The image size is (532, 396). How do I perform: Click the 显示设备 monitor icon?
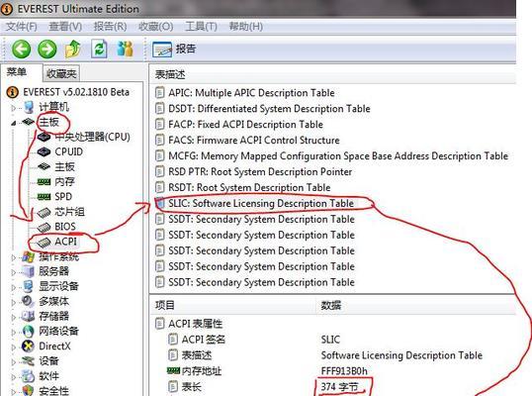click(x=28, y=286)
